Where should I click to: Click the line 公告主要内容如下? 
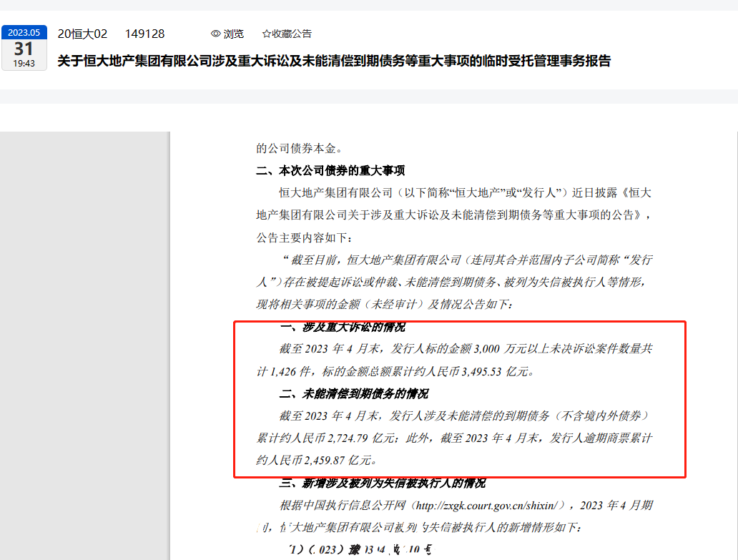tap(304, 237)
